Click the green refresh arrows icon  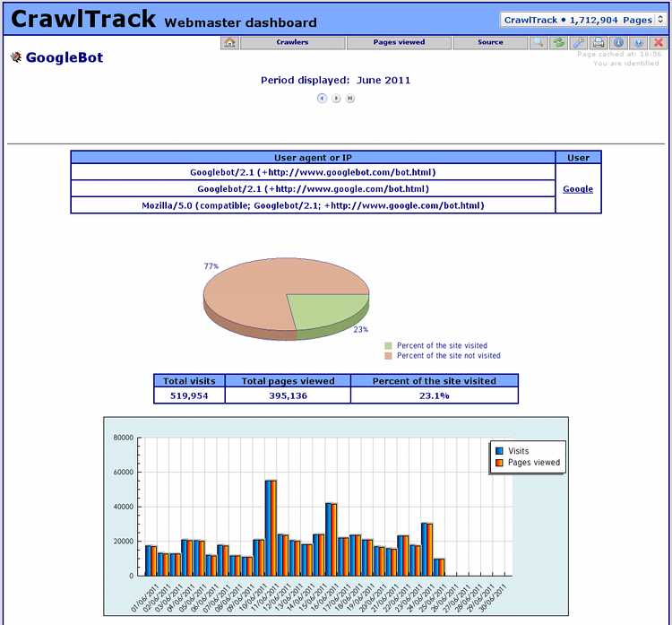click(558, 42)
